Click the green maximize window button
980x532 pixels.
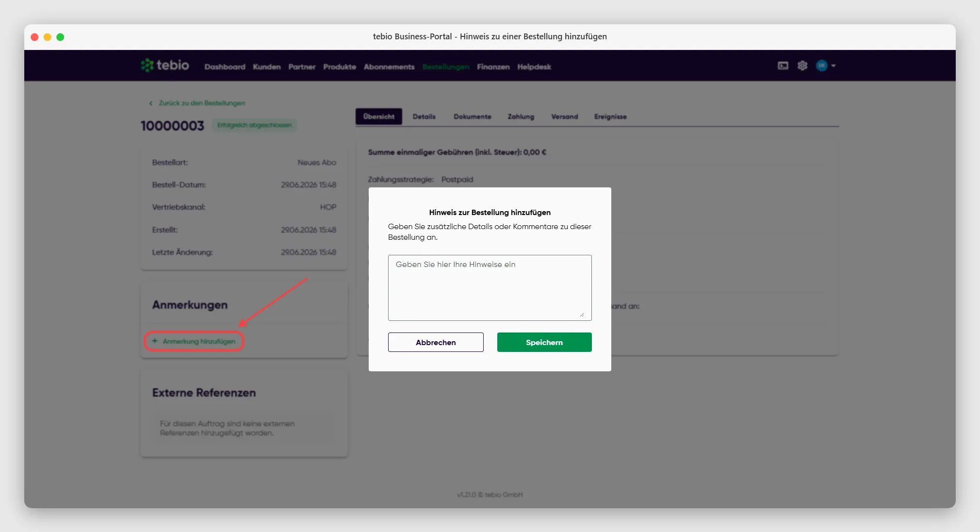coord(60,37)
